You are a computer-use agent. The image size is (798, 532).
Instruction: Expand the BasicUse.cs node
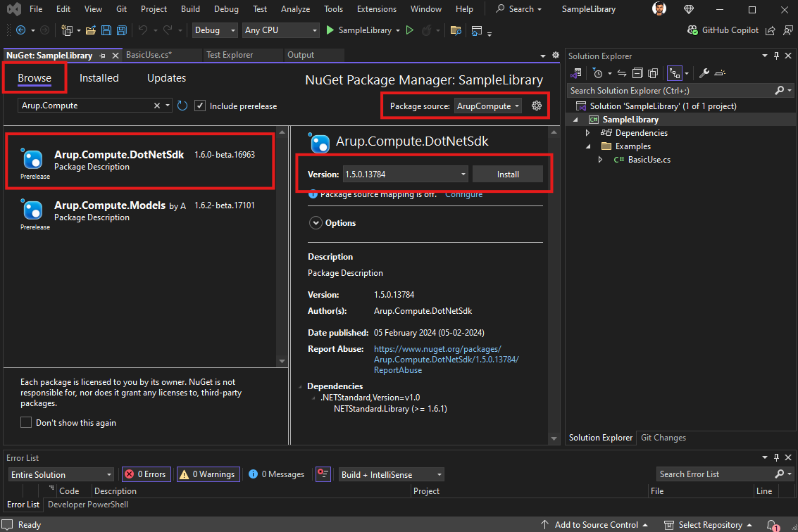601,160
